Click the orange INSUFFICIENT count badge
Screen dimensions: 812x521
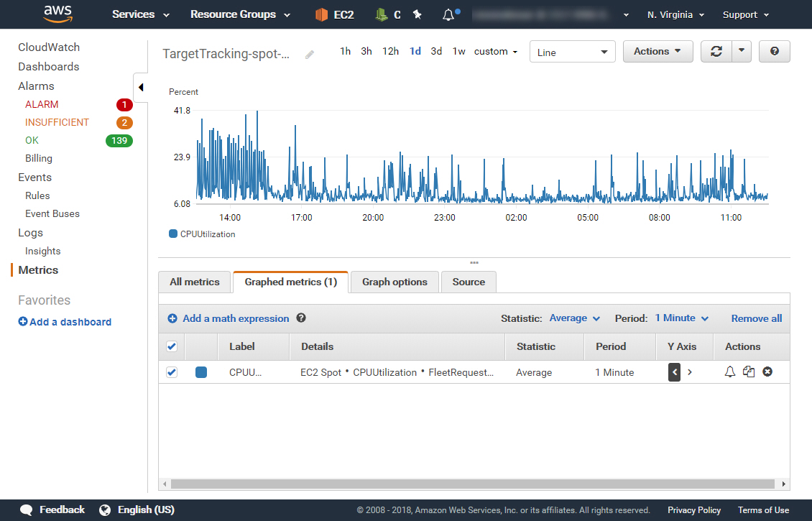(x=124, y=123)
